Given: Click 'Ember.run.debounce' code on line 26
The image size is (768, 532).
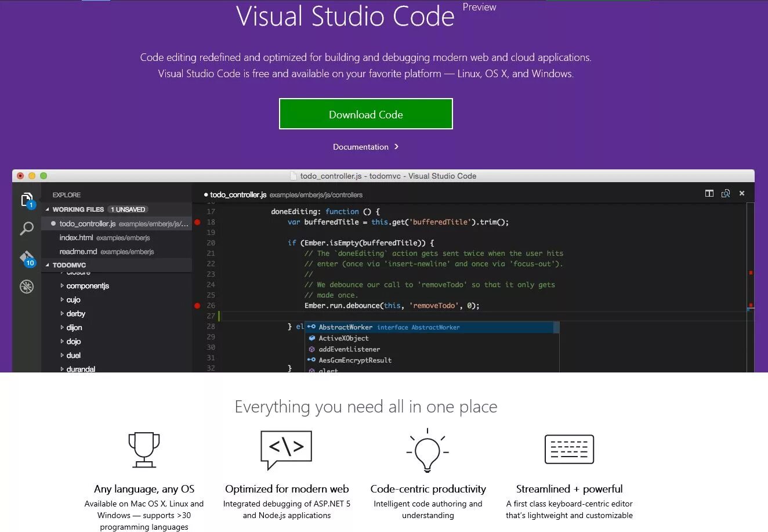Looking at the screenshot, I should pyautogui.click(x=342, y=306).
